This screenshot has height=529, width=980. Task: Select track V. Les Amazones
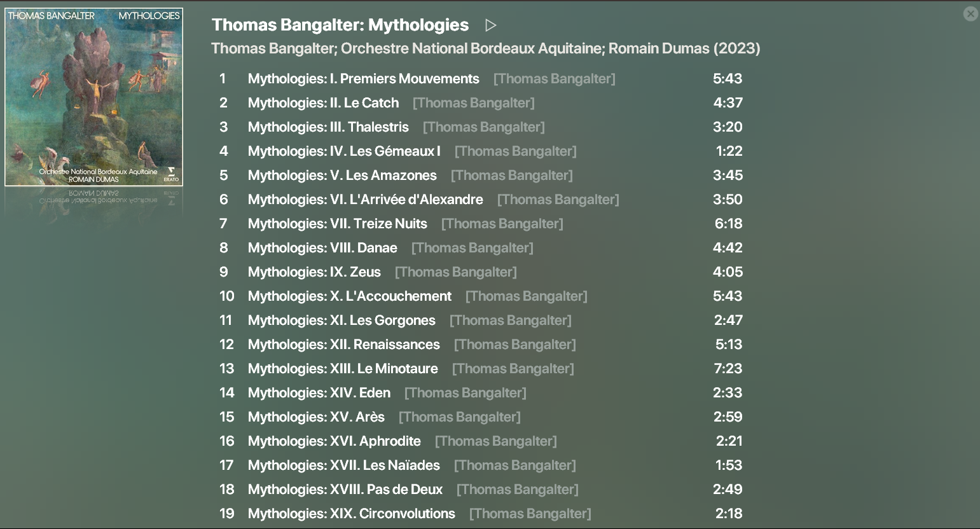point(342,175)
